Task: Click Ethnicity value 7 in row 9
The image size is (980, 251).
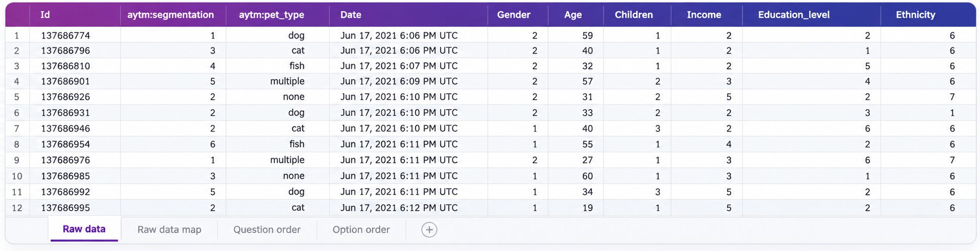Action: click(x=952, y=160)
